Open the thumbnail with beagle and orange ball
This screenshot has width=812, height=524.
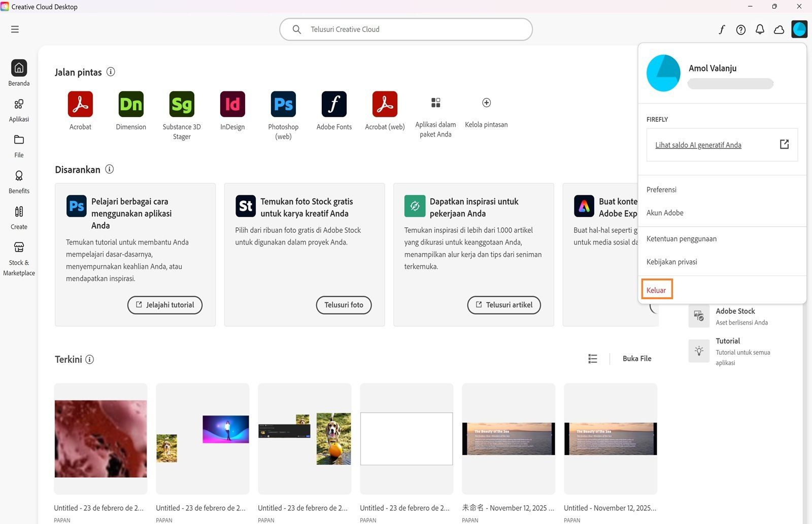click(x=304, y=439)
